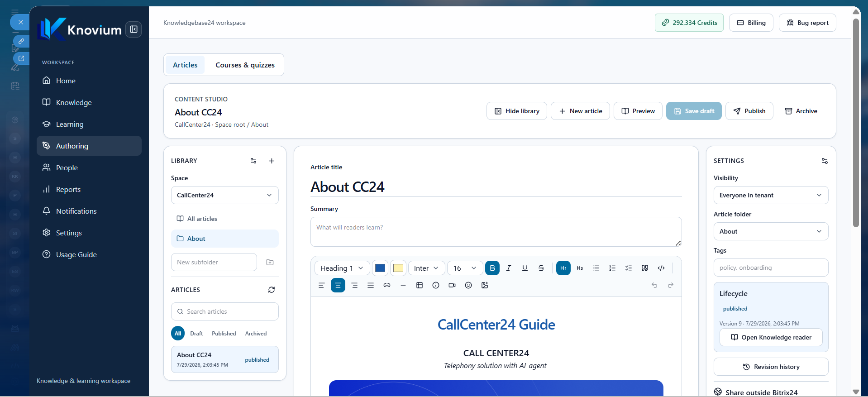The image size is (868, 397).
Task: Click the Publish button
Action: (749, 111)
